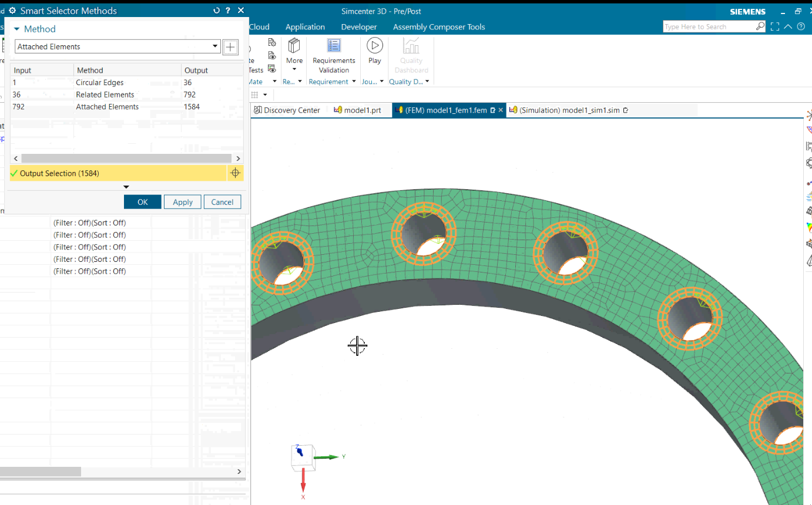Click the 1584 output cell

tap(192, 107)
